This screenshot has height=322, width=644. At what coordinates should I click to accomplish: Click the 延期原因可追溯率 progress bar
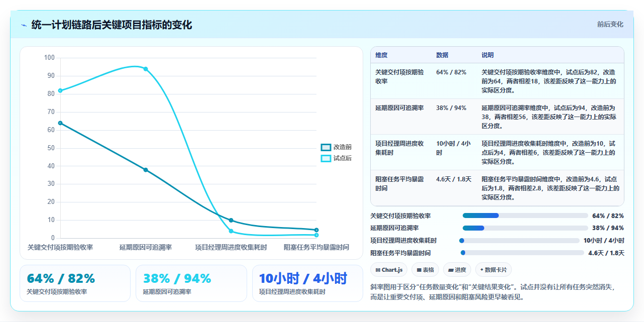525,228
